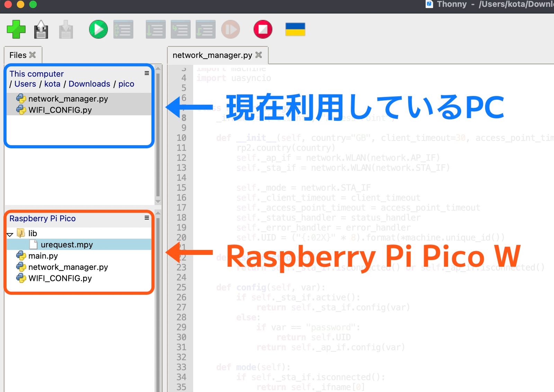Open the hamburger menu for Raspberry Pi Pico panel

pyautogui.click(x=146, y=218)
